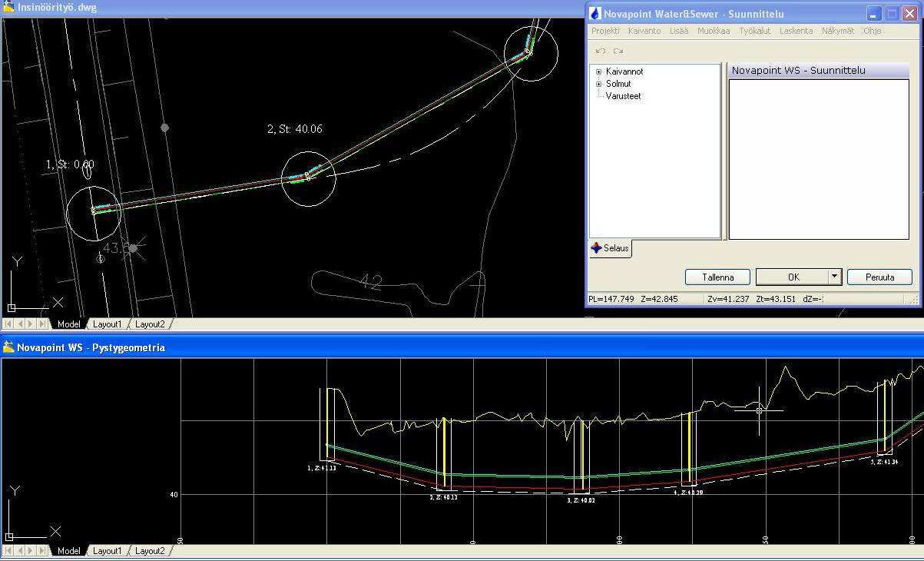The height and width of the screenshot is (561, 924).
Task: Switch to Layout1 in Insinöörityö.dwg window
Action: pos(107,324)
